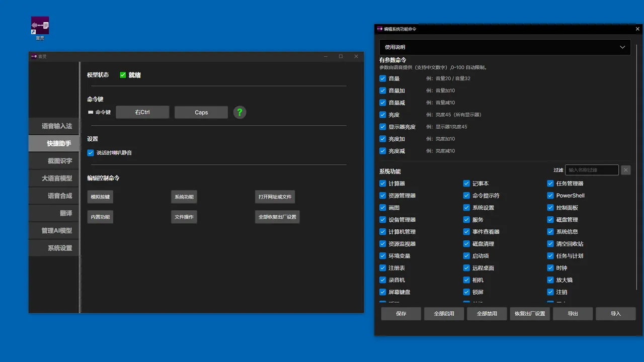Click the 全部禁用 button
The height and width of the screenshot is (362, 644).
click(x=487, y=314)
